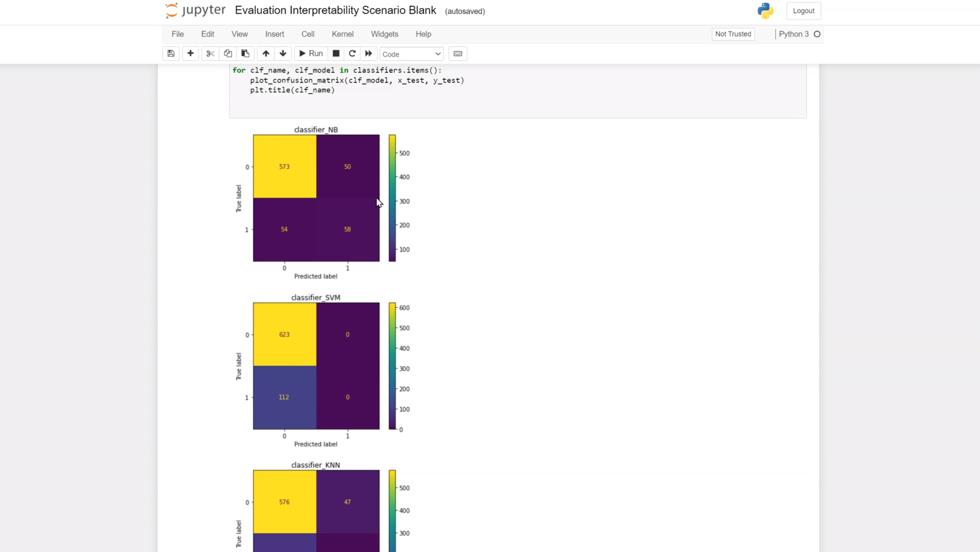Cut selected cells with the scissors icon

coord(210,53)
